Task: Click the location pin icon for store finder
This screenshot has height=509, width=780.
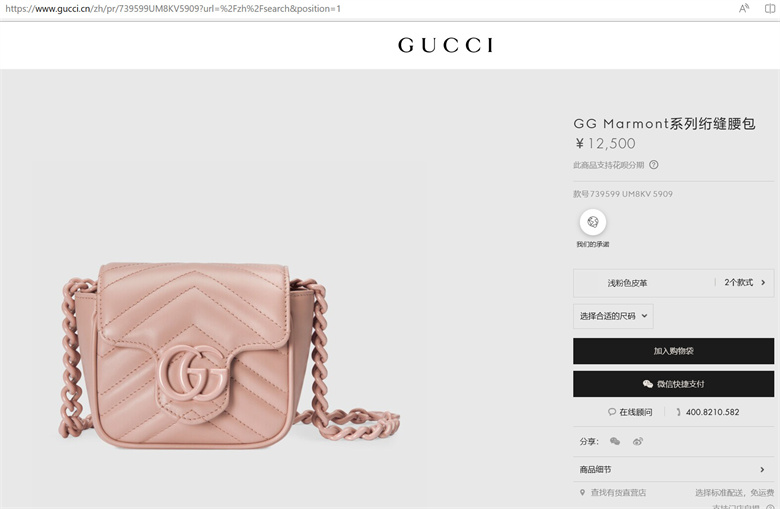Action: tap(582, 493)
